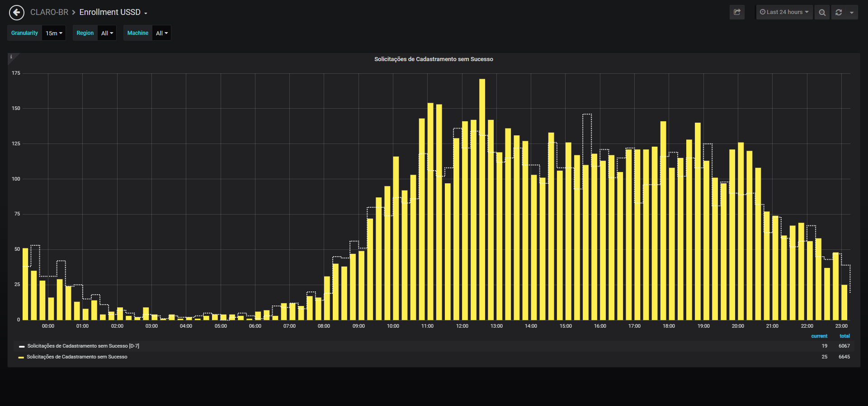The width and height of the screenshot is (868, 406).
Task: Click the zoom out magnifier icon
Action: [822, 12]
